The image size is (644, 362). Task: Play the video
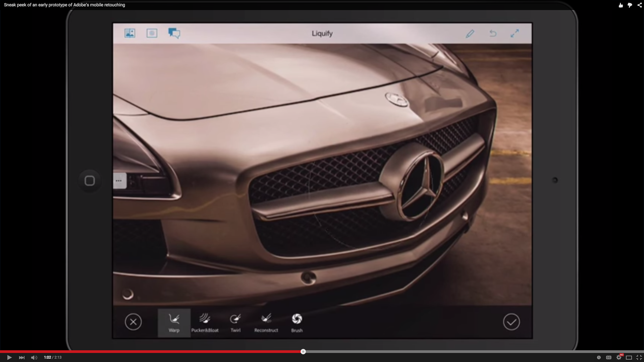9,357
